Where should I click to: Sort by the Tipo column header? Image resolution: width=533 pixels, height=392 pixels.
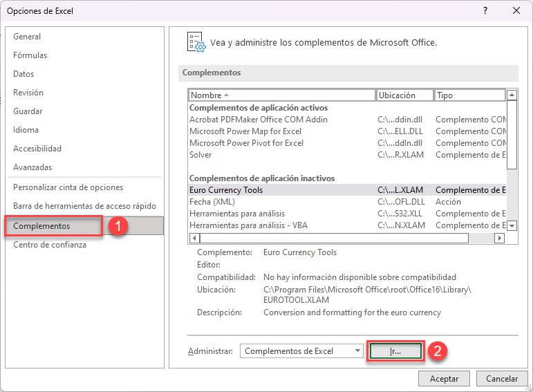pyautogui.click(x=470, y=95)
